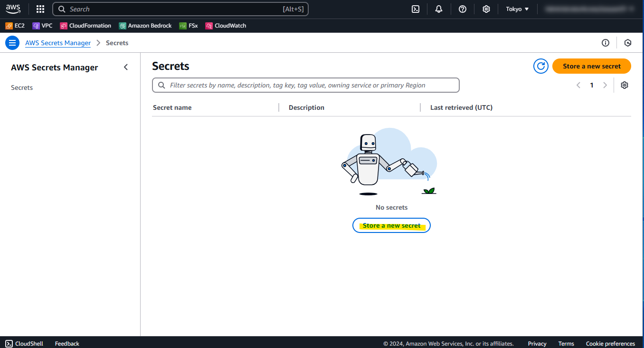Open the hexagon tools panel icon
The image size is (644, 348).
click(628, 43)
